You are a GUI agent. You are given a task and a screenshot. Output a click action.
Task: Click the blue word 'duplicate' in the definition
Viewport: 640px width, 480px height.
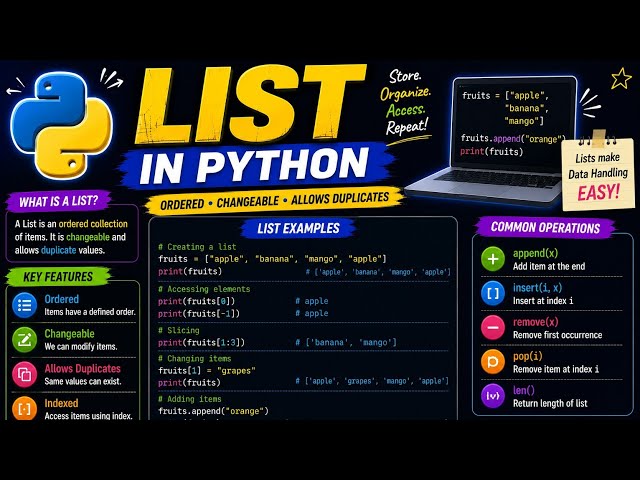[x=59, y=250]
